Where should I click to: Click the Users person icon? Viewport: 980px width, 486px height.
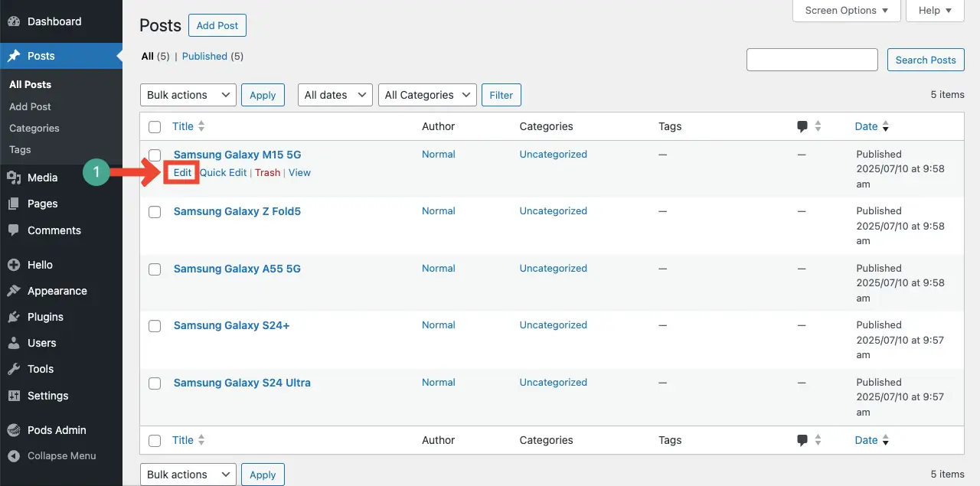pyautogui.click(x=14, y=343)
